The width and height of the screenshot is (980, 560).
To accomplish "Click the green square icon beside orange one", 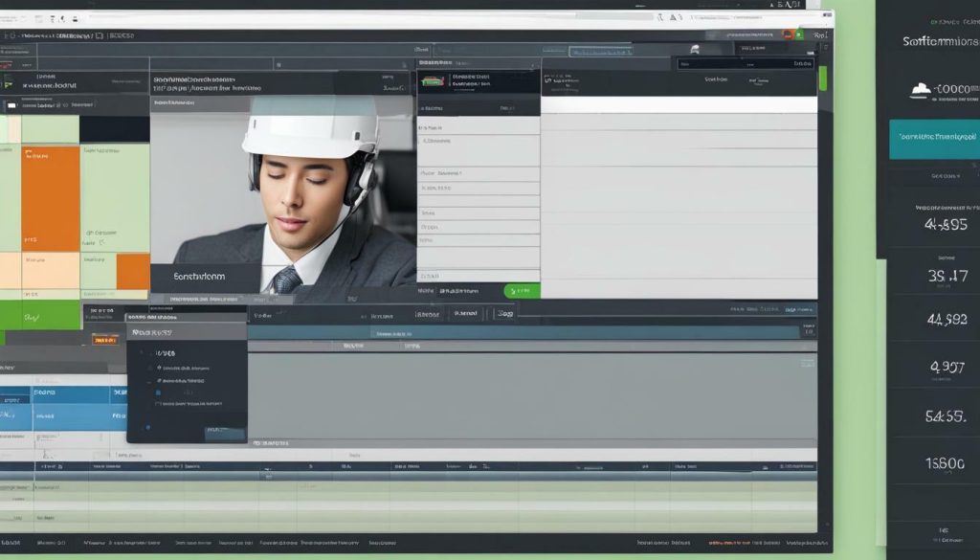I will (x=799, y=34).
